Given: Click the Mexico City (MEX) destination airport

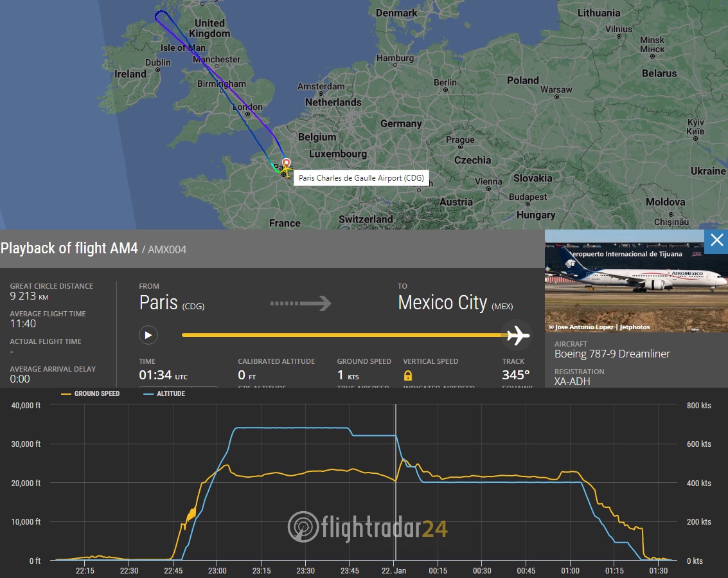Looking at the screenshot, I should click(455, 303).
